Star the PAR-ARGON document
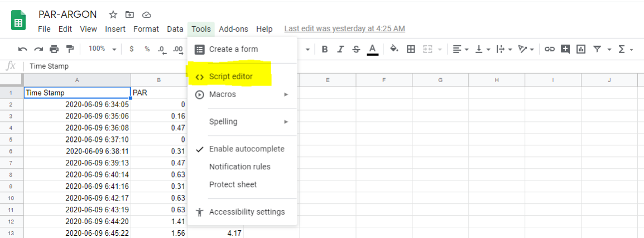Viewport: 644px width, 238px height. coord(113,15)
